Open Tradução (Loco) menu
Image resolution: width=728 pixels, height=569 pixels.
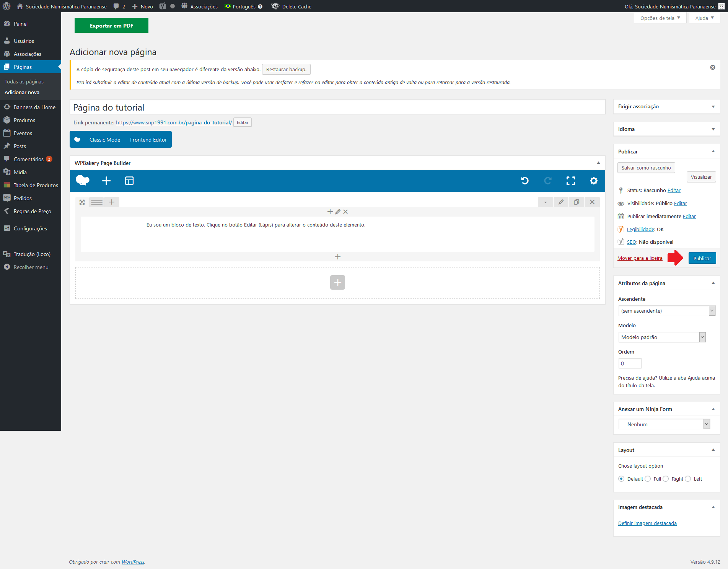click(x=31, y=254)
